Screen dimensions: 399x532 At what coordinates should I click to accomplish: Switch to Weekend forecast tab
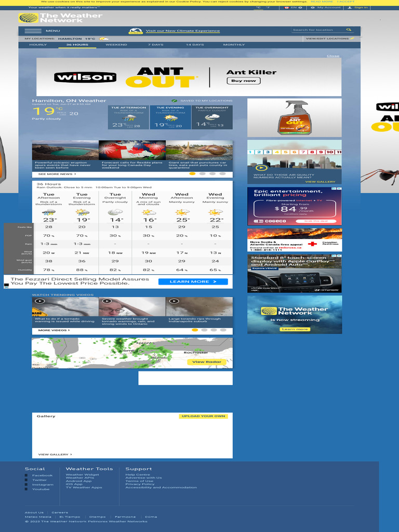[x=116, y=45]
